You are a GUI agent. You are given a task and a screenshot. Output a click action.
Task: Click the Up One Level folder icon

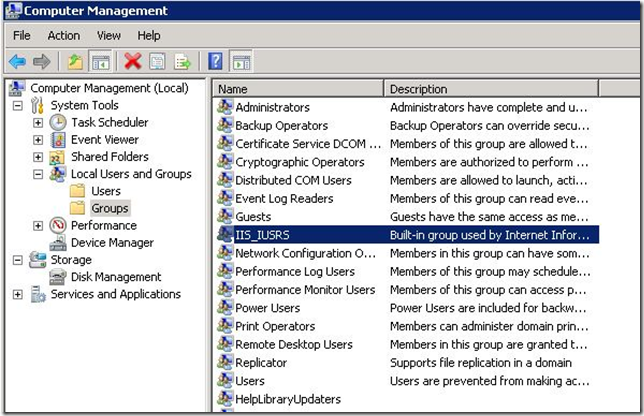pos(74,61)
